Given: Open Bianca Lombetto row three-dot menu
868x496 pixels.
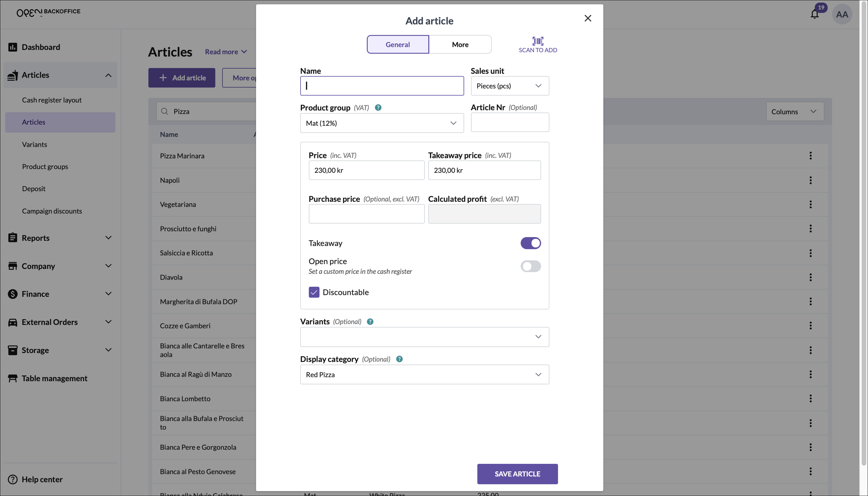Looking at the screenshot, I should [x=810, y=399].
